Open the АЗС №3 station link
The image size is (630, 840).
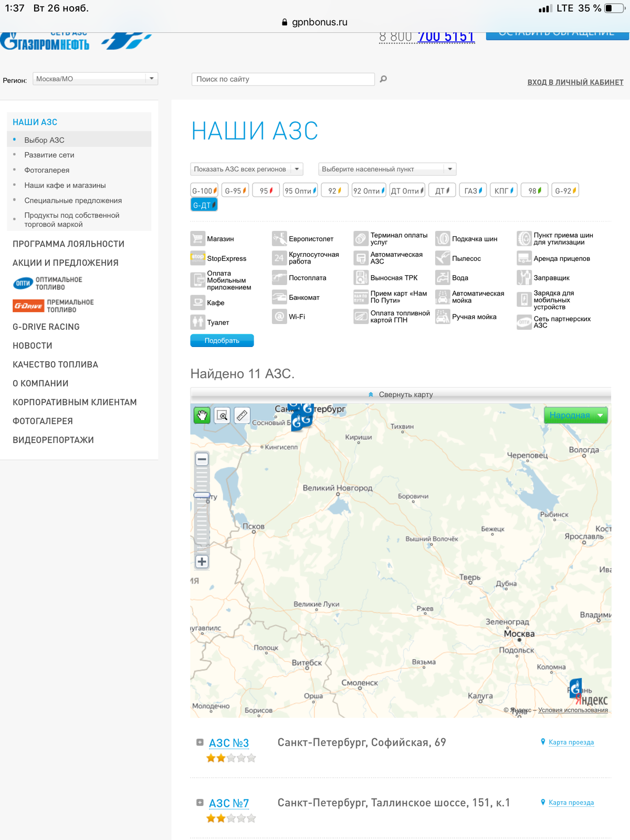(229, 743)
